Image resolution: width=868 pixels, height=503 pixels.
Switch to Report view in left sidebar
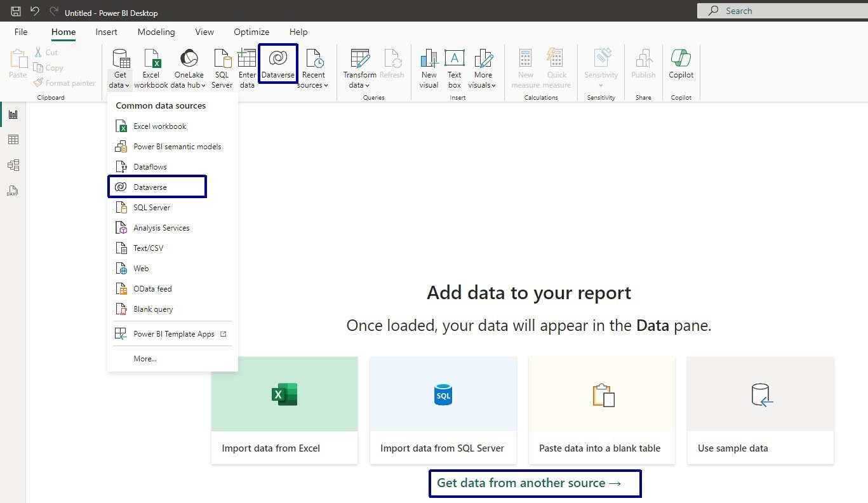13,114
